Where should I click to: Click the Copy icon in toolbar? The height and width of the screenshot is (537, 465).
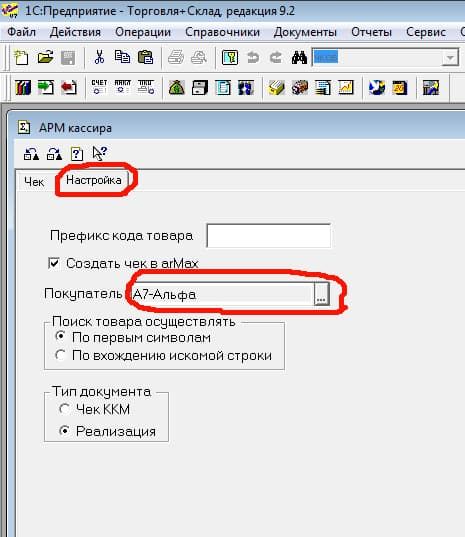click(122, 57)
